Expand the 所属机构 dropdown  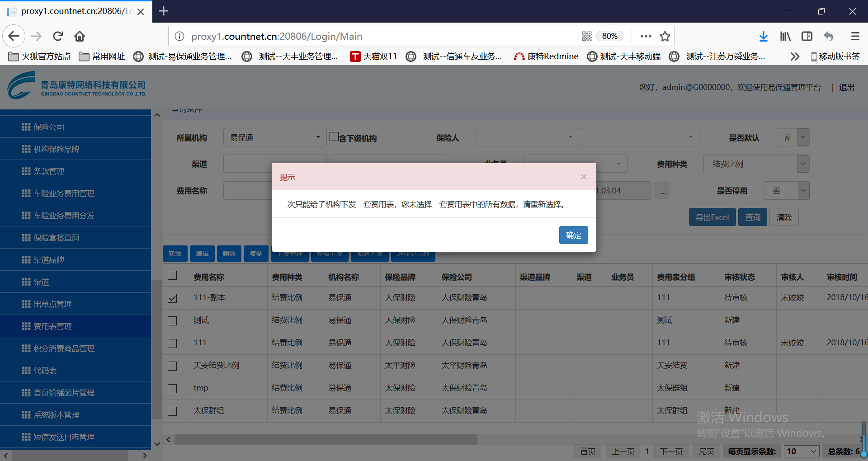click(x=274, y=137)
